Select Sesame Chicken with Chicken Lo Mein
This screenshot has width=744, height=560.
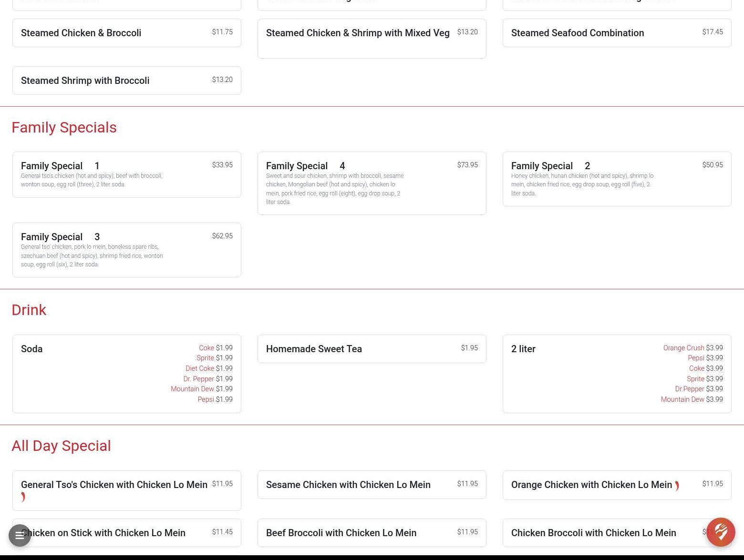click(x=372, y=485)
